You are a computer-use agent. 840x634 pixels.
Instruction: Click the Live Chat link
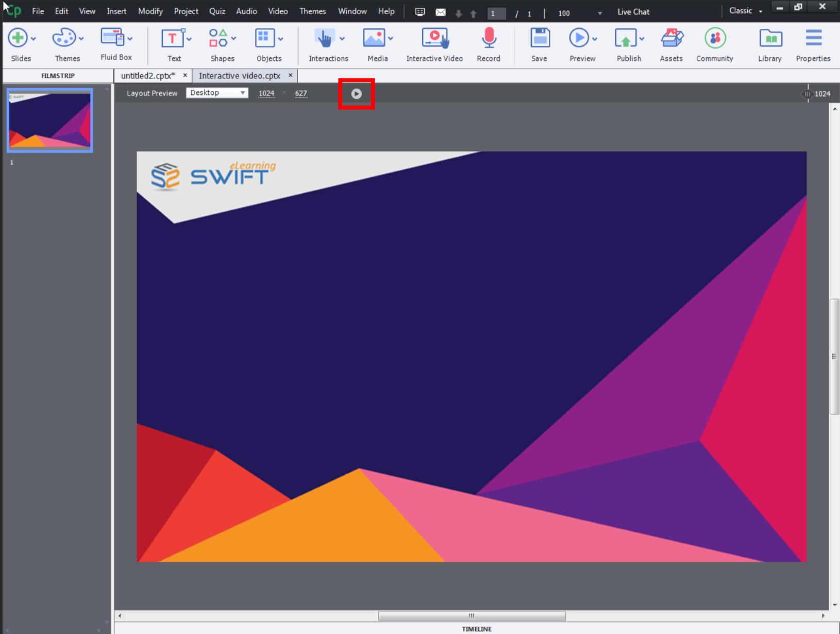pos(633,12)
